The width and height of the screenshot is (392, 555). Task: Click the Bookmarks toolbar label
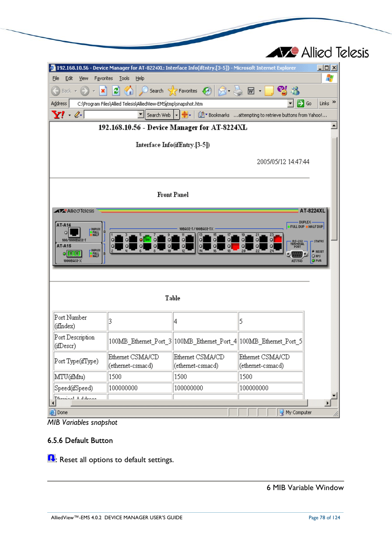click(219, 115)
